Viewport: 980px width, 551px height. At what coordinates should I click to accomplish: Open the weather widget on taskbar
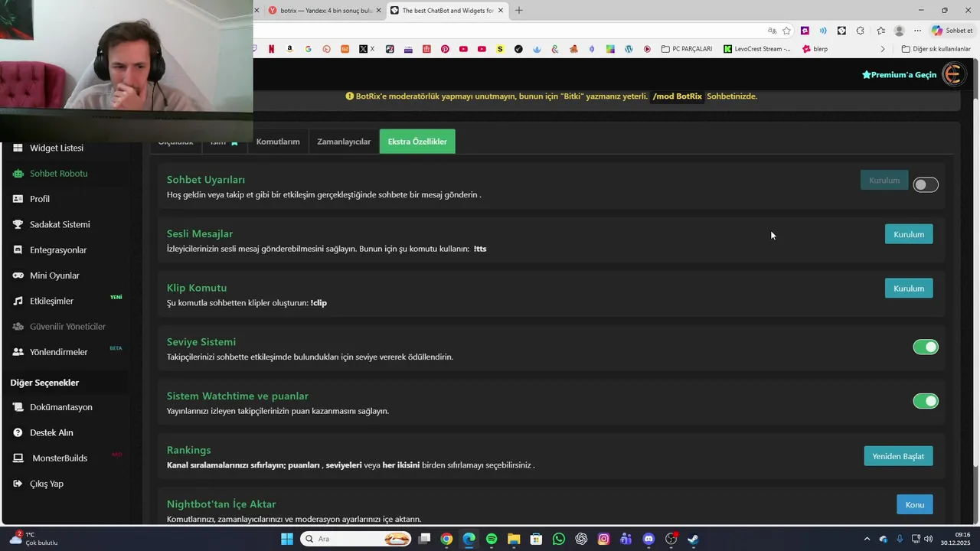click(34, 539)
